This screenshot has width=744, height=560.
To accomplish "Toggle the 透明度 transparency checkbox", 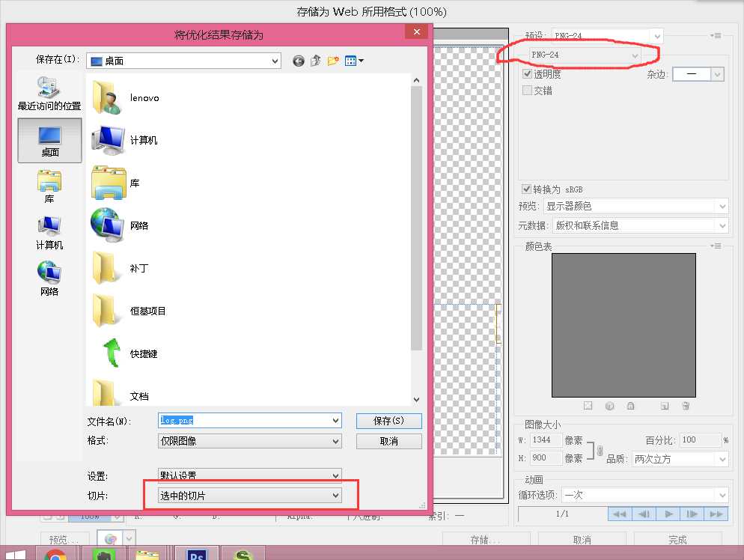I will [x=527, y=73].
